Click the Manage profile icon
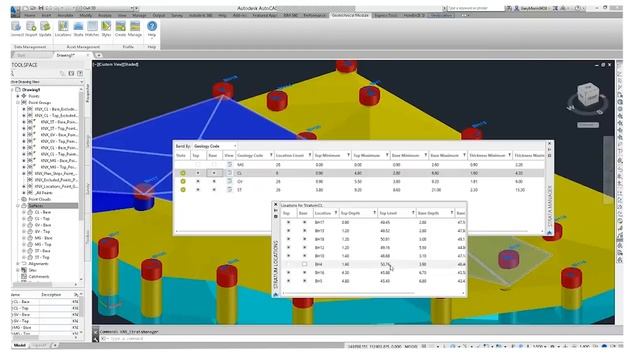 click(x=135, y=27)
